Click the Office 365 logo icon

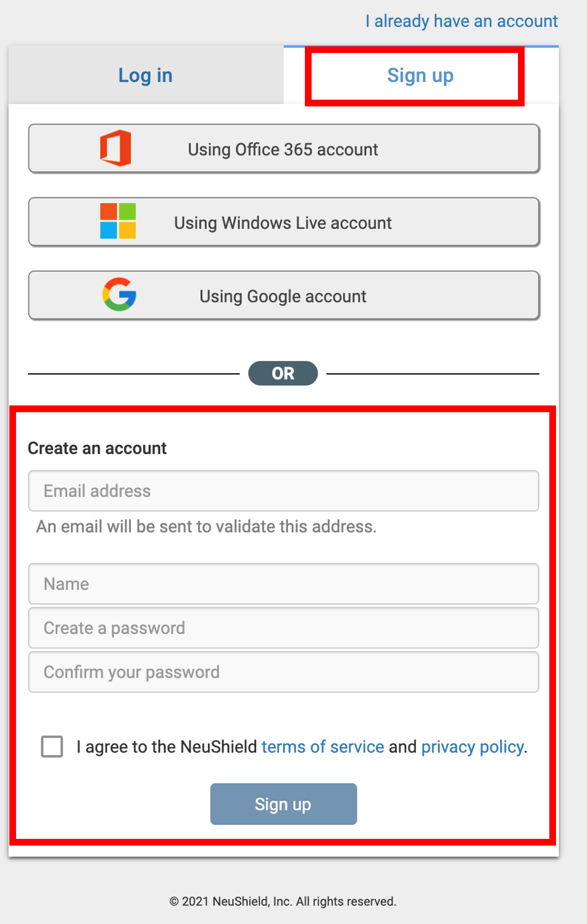tap(115, 148)
